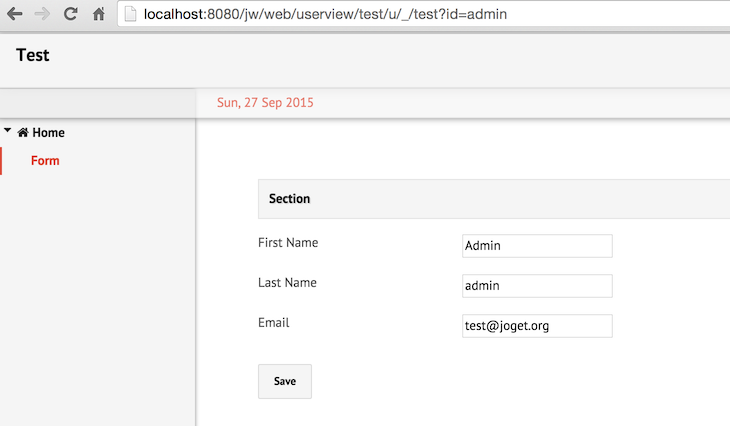
Task: Open the Form menu item
Action: click(x=45, y=161)
